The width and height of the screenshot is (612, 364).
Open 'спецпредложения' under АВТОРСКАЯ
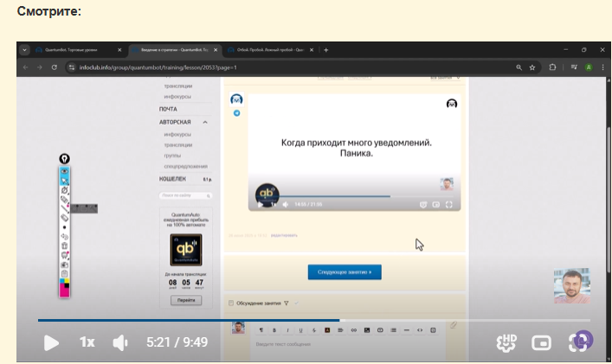tap(185, 166)
